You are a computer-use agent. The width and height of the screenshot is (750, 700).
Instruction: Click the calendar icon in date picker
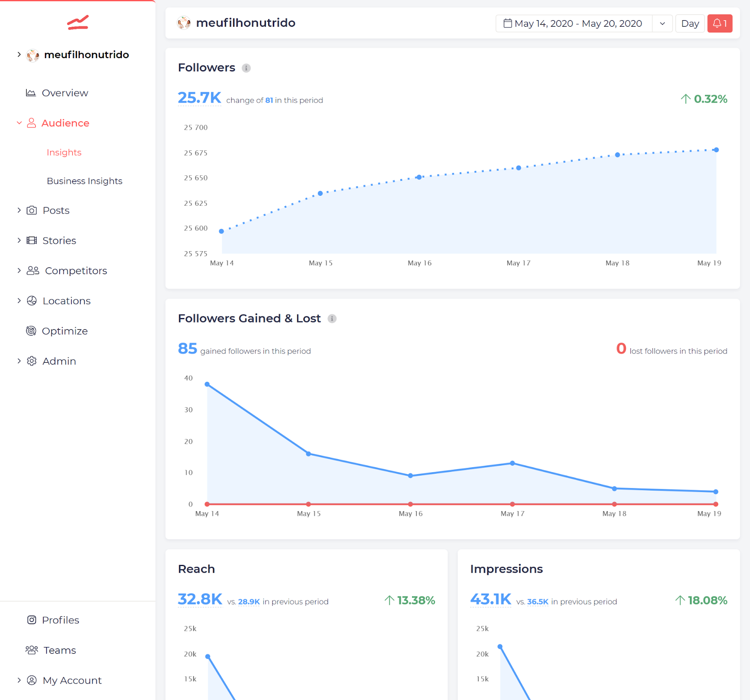click(x=508, y=23)
